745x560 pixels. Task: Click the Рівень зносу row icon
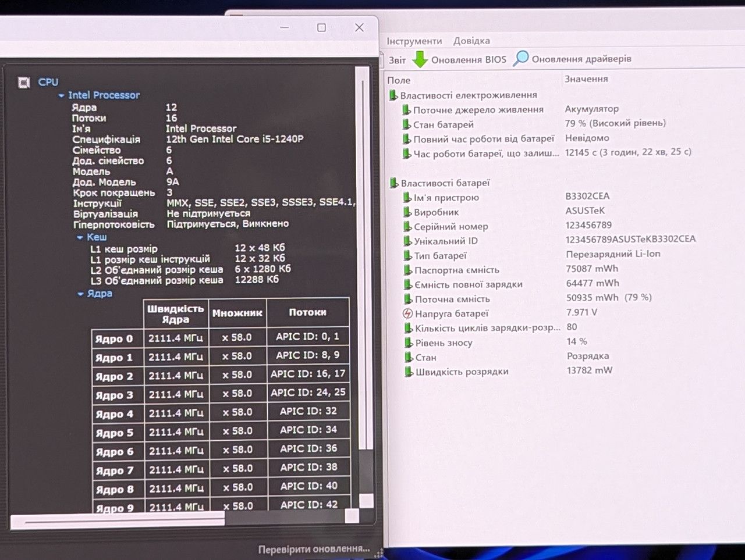(408, 343)
